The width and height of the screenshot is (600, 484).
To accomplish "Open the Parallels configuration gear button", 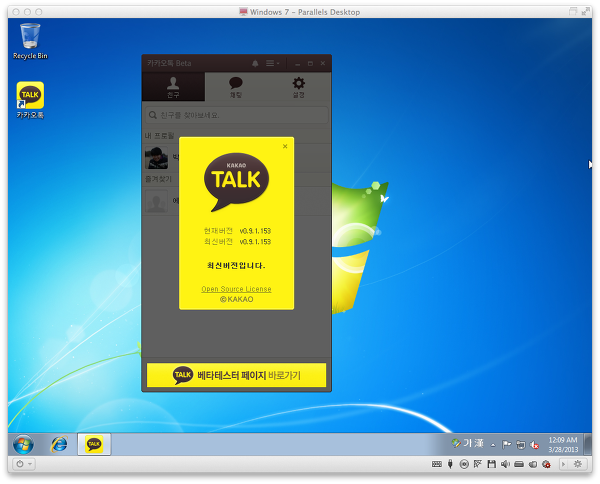I will pyautogui.click(x=578, y=464).
